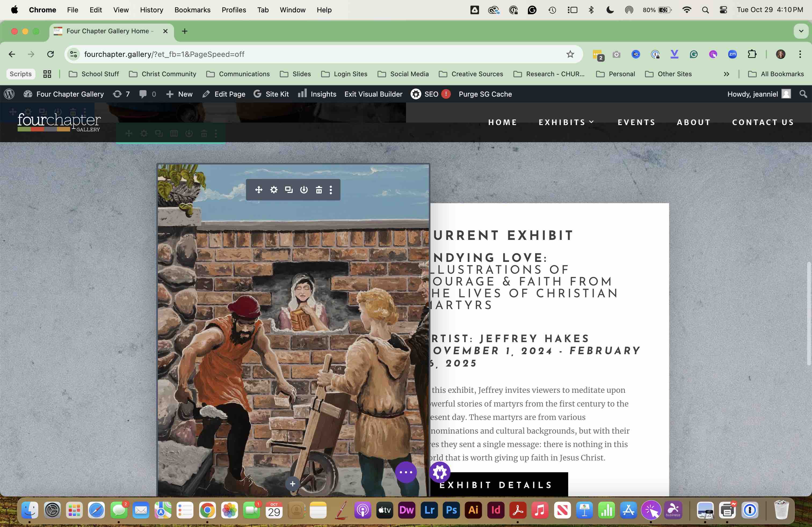Image resolution: width=812 pixels, height=527 pixels.
Task: Open School Stuff bookmarks folder
Action: tap(94, 74)
